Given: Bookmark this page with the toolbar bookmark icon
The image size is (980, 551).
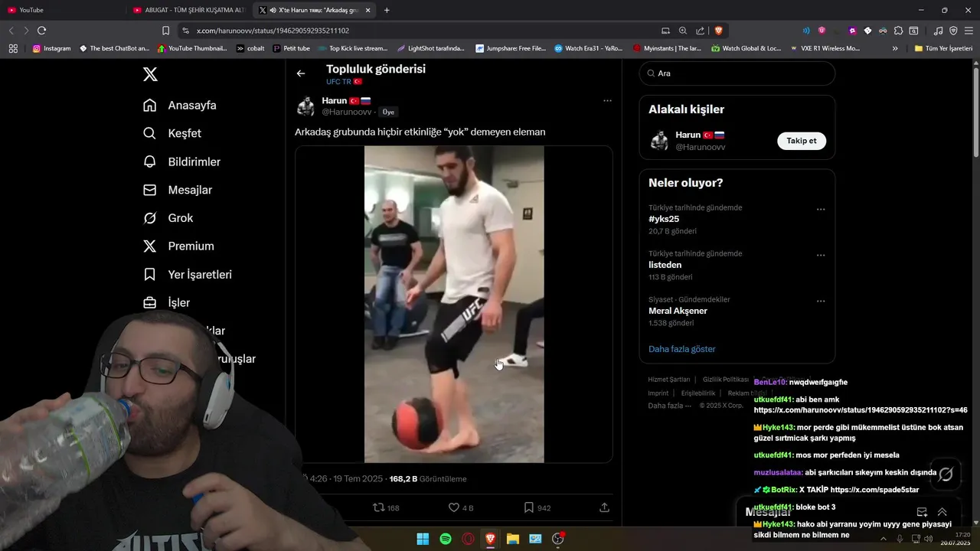Looking at the screenshot, I should tap(165, 31).
